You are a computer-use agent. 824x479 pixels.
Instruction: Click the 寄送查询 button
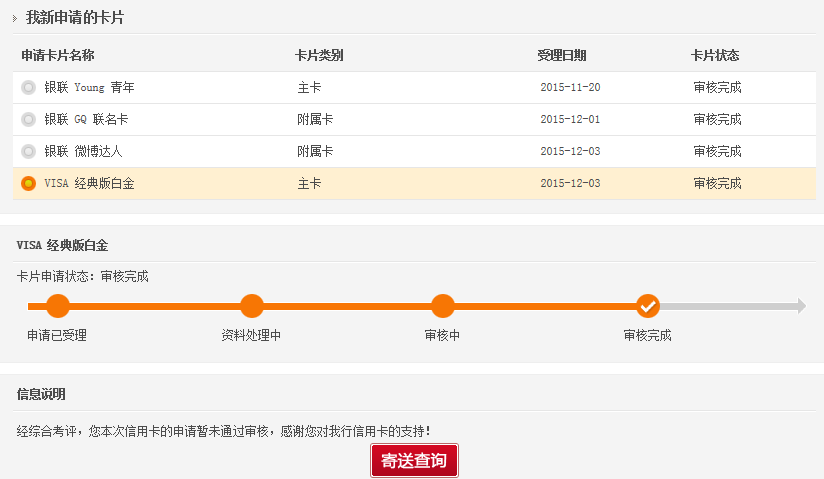414,461
